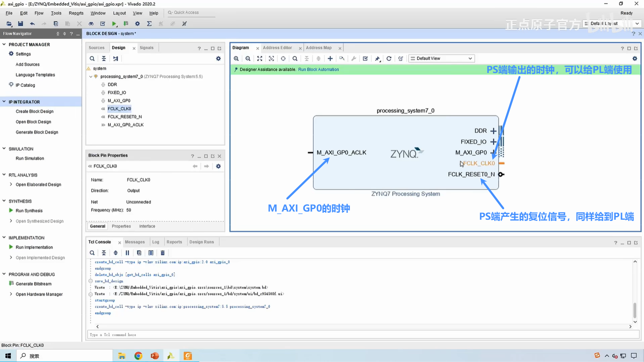Screen dimensions: 644x362
Task: Collapse all items in the Design panel
Action: tap(104, 59)
